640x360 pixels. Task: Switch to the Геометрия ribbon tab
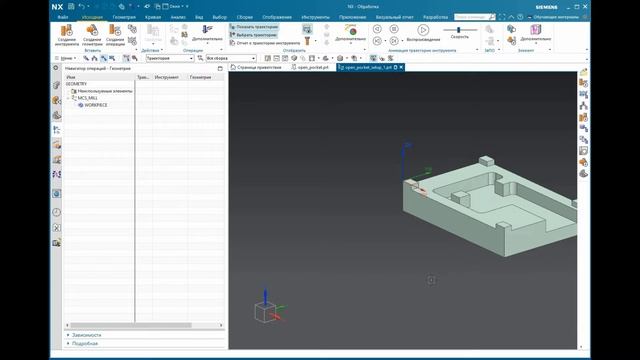pyautogui.click(x=124, y=17)
